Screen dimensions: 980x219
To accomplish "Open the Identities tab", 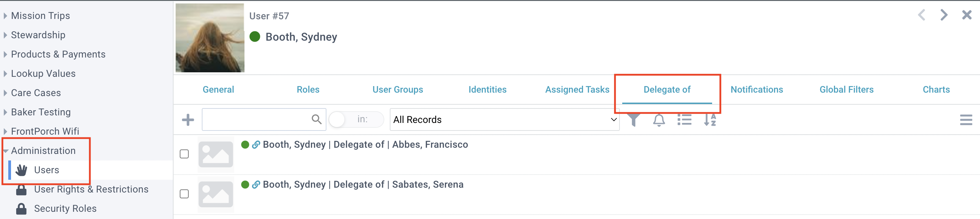I will tap(487, 90).
